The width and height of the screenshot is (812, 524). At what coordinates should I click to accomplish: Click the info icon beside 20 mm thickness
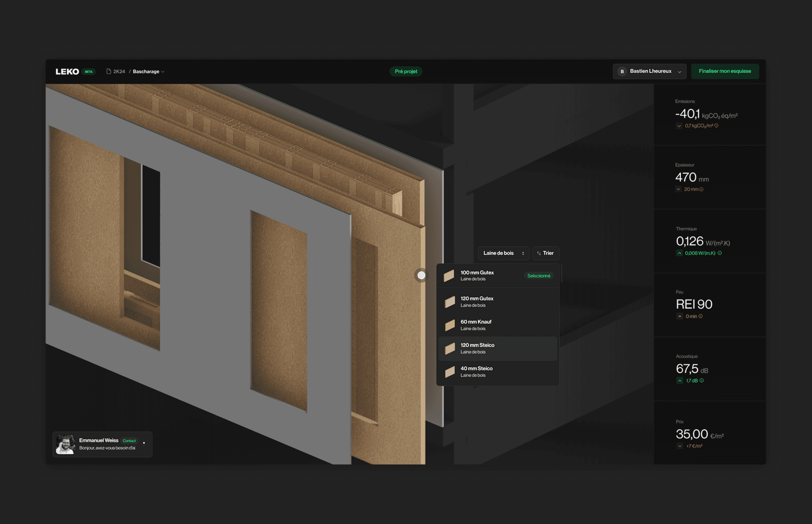point(701,189)
